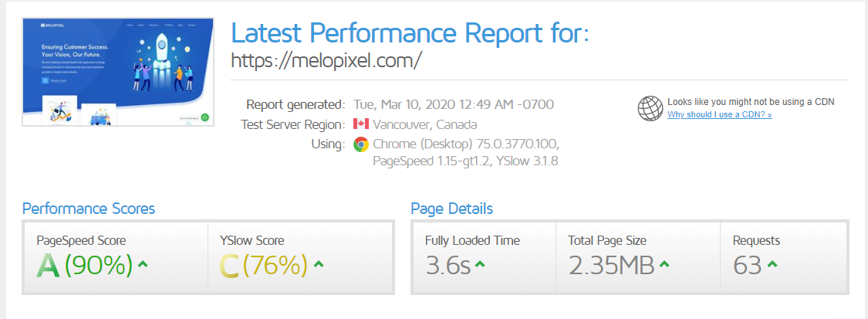Screen dimensions: 868x319
Task: Open the "Why should I use a CDN?" link
Action: (719, 115)
